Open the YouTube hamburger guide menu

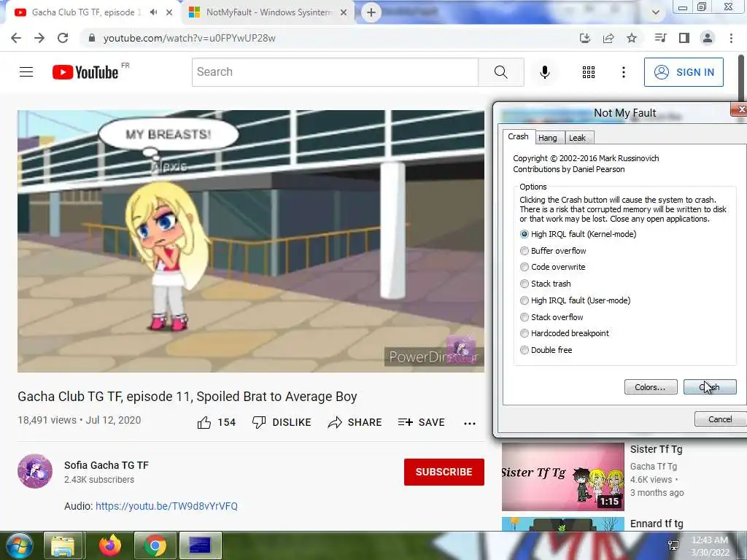tap(26, 72)
